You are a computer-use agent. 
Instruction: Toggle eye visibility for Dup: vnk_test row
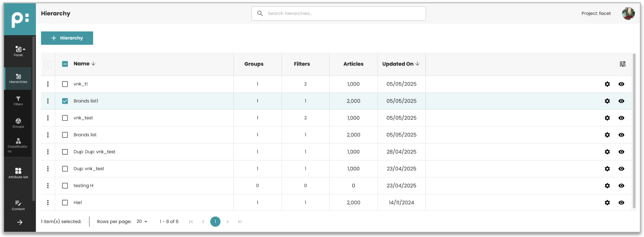pyautogui.click(x=621, y=169)
